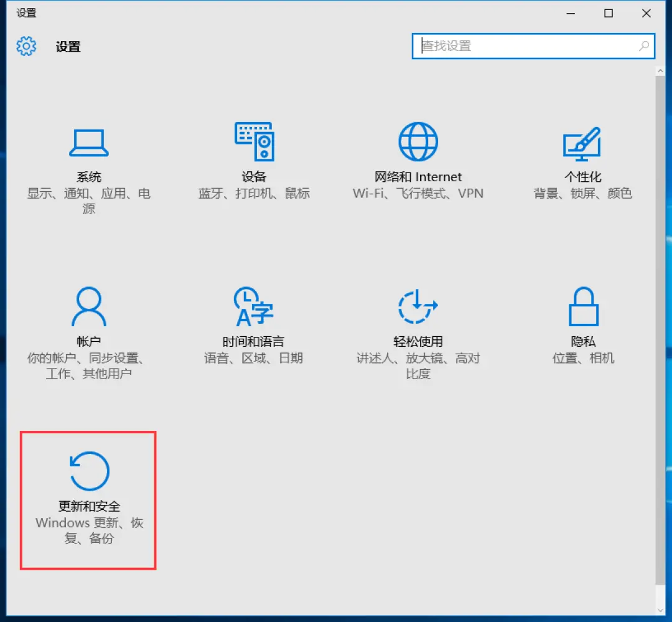Open the 隐私 (Privacy) lock icon
The height and width of the screenshot is (622, 672).
tap(583, 306)
